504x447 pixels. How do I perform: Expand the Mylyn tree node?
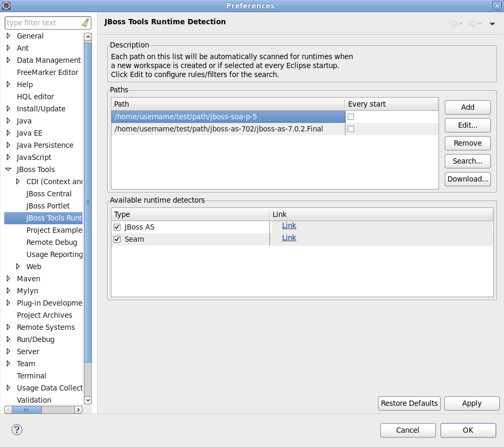click(x=8, y=291)
